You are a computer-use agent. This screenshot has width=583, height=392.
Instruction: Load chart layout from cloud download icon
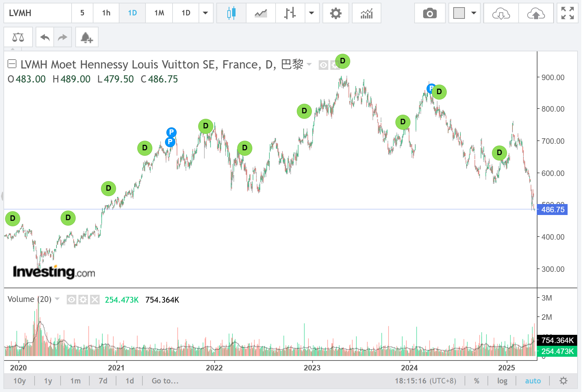(x=501, y=13)
